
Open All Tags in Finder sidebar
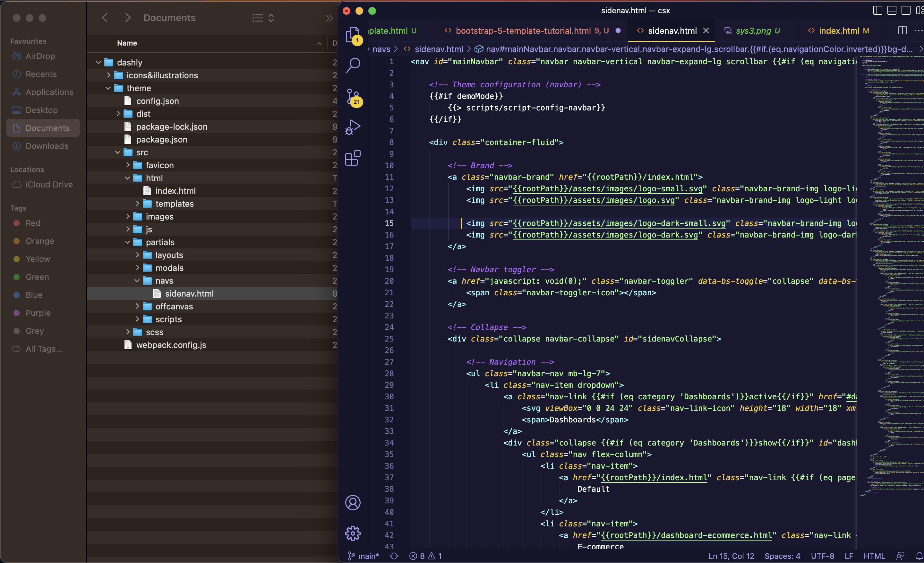click(x=44, y=349)
